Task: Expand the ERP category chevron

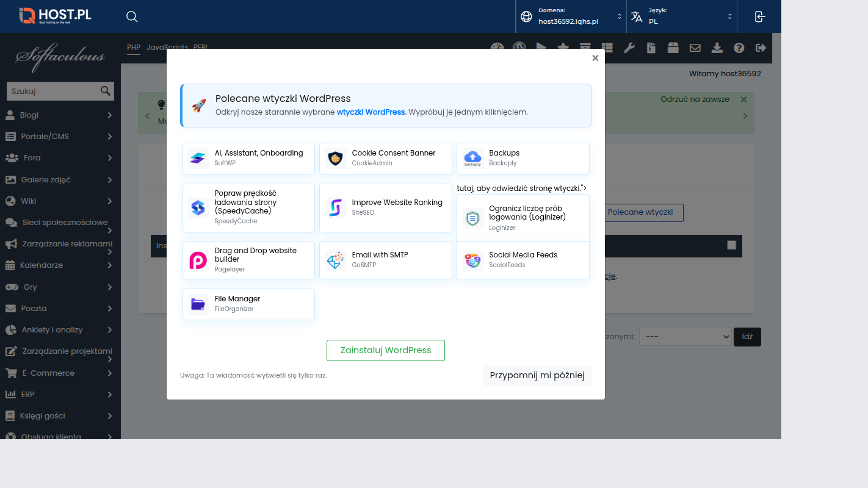Action: 110,394
